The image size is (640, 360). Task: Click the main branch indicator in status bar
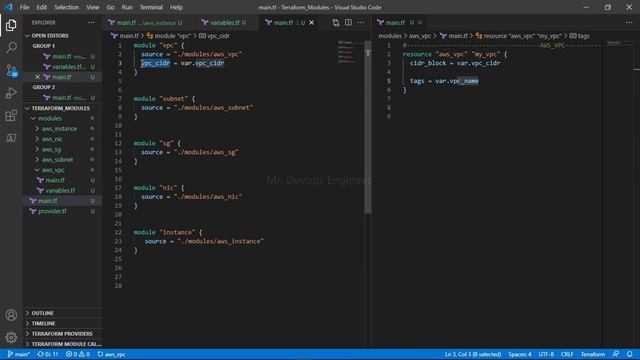(19, 354)
